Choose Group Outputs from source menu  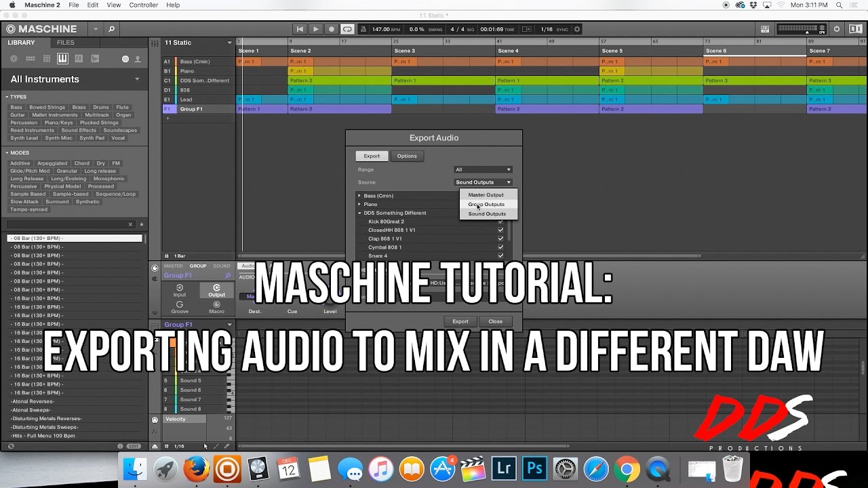(x=486, y=204)
